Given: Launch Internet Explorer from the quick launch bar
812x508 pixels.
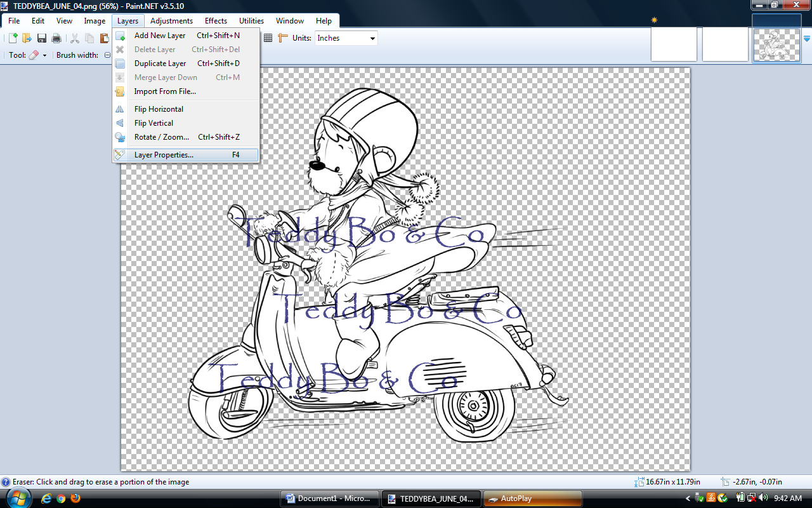Looking at the screenshot, I should [x=46, y=498].
